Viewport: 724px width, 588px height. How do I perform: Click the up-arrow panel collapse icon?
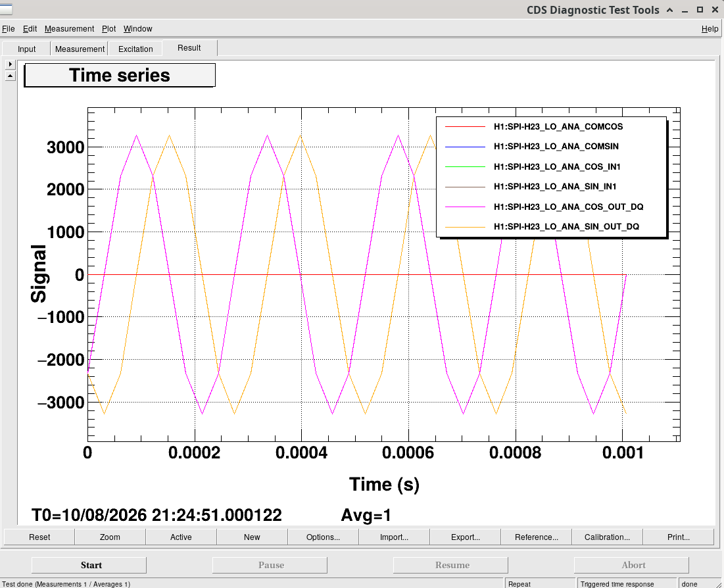point(10,76)
